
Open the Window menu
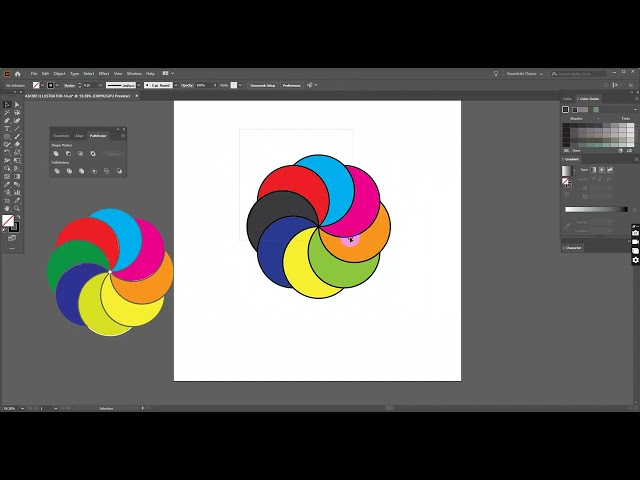click(134, 73)
